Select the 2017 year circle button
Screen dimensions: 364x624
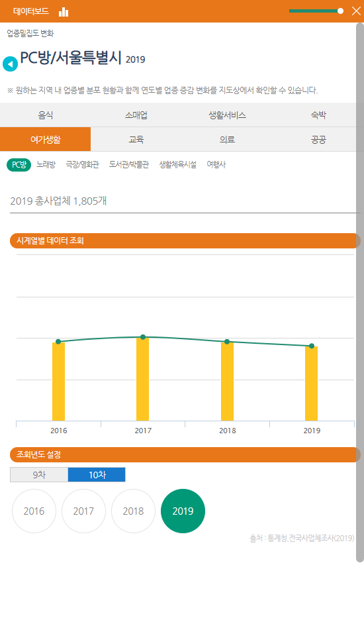pyautogui.click(x=83, y=511)
